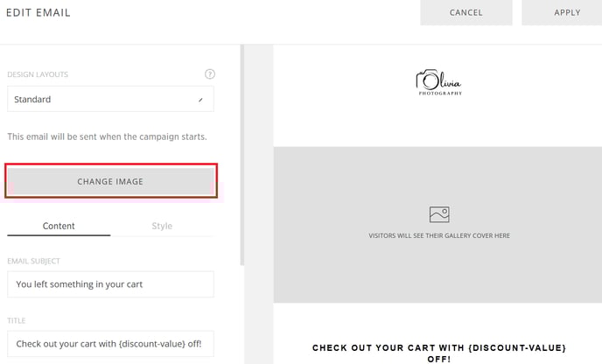Click the left panel vertical scrollbar
Image resolution: width=602 pixels, height=364 pixels.
[x=241, y=155]
